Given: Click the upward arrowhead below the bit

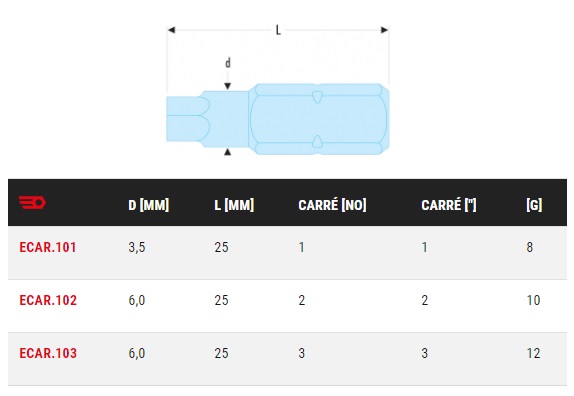Looking at the screenshot, I should [x=227, y=152].
